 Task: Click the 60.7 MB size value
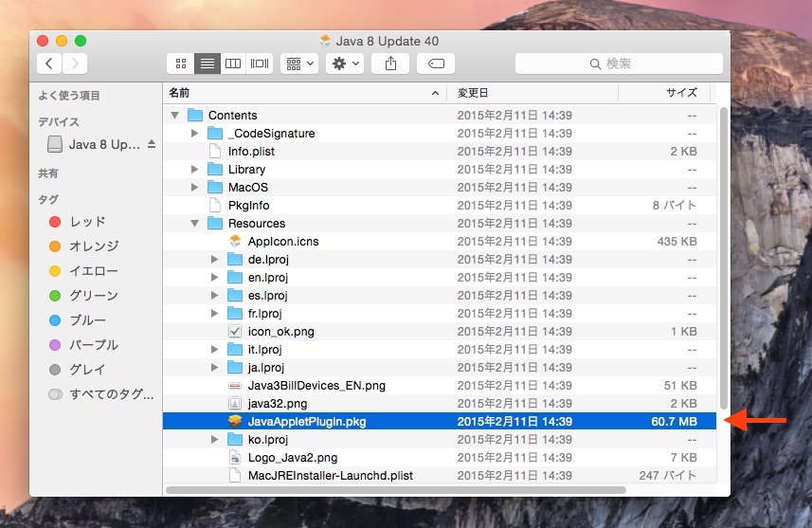coord(674,421)
